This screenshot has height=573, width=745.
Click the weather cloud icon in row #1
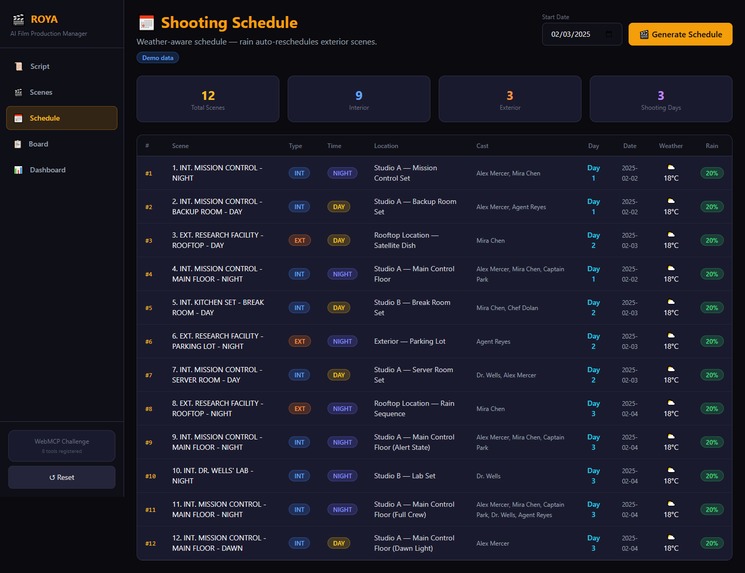click(x=671, y=167)
